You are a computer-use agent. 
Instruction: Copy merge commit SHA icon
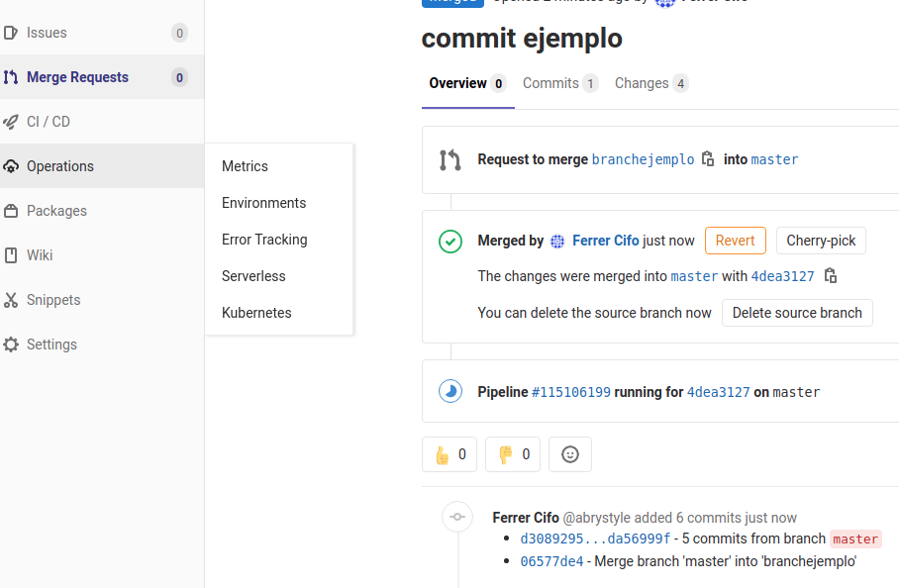tap(831, 276)
